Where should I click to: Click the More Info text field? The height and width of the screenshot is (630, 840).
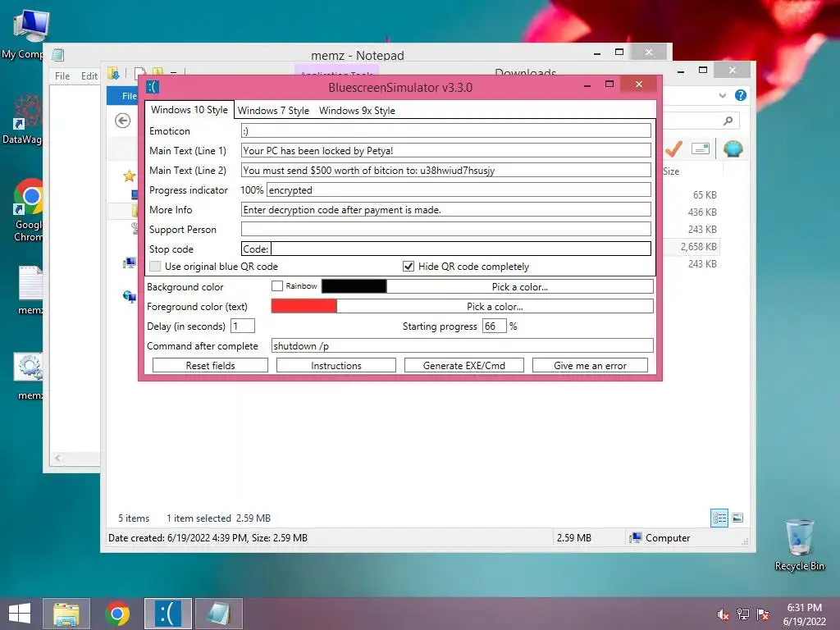[x=445, y=209]
